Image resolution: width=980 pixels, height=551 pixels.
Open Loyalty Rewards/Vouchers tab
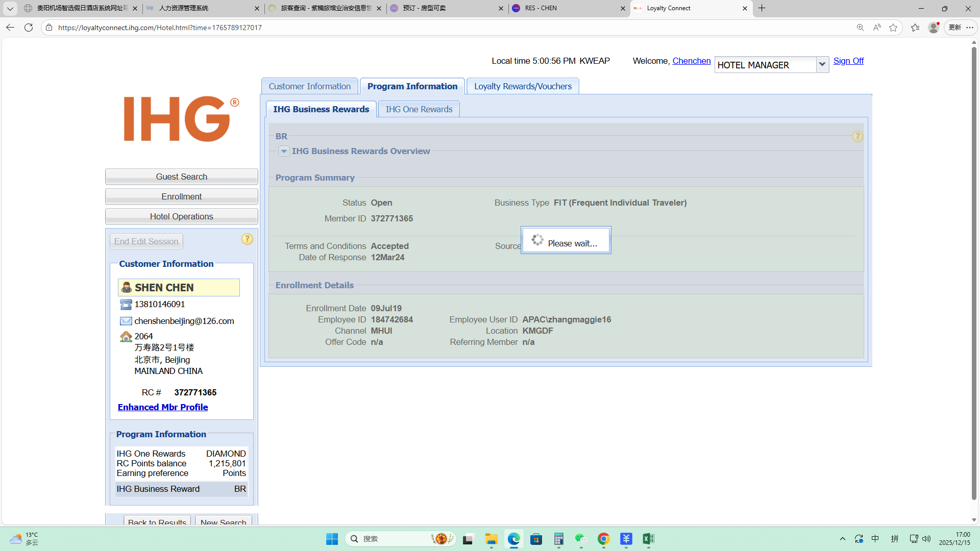(x=523, y=86)
